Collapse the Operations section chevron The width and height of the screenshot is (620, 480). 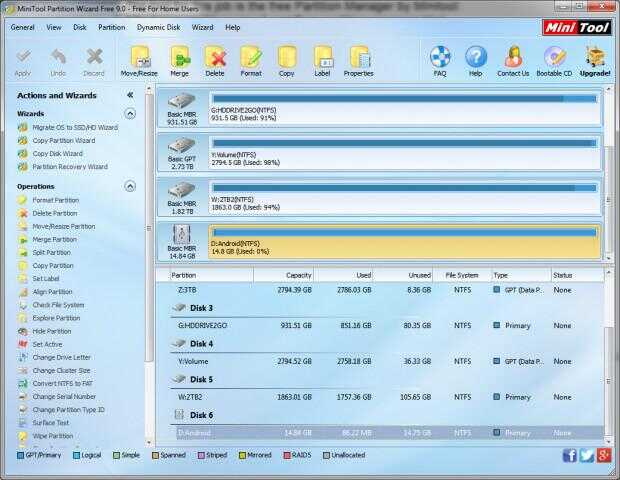coord(130,186)
